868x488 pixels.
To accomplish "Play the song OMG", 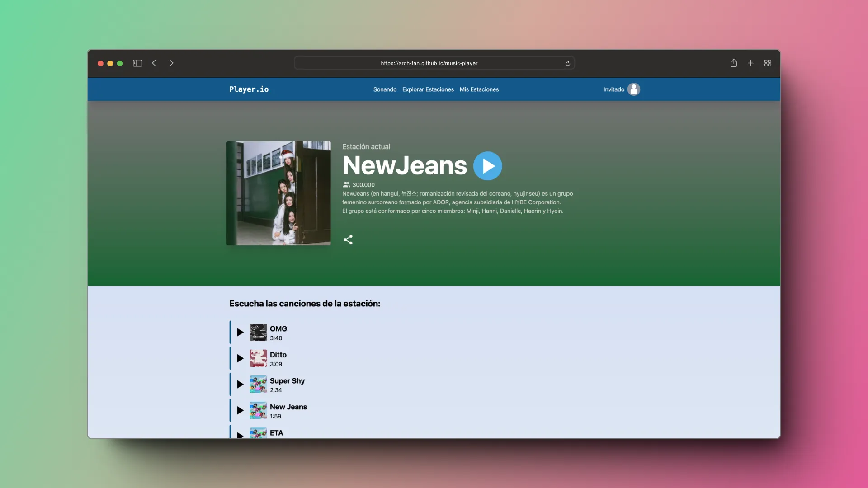I will coord(240,333).
